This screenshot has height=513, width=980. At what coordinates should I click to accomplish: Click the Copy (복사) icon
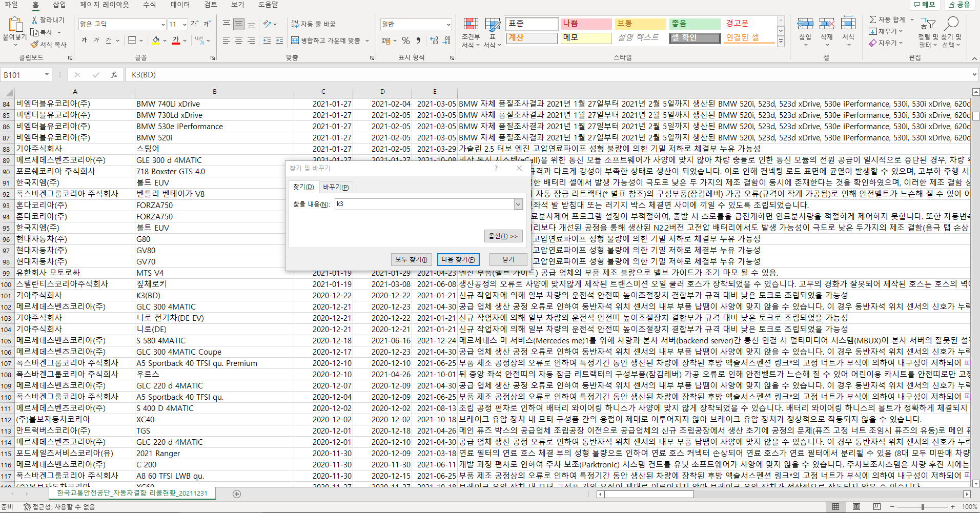(34, 32)
